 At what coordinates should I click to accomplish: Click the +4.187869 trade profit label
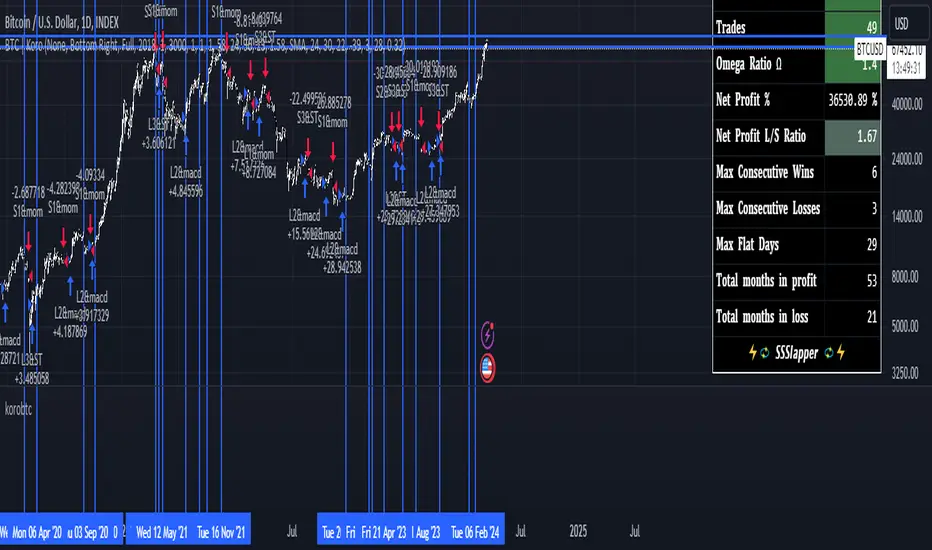coord(70,332)
